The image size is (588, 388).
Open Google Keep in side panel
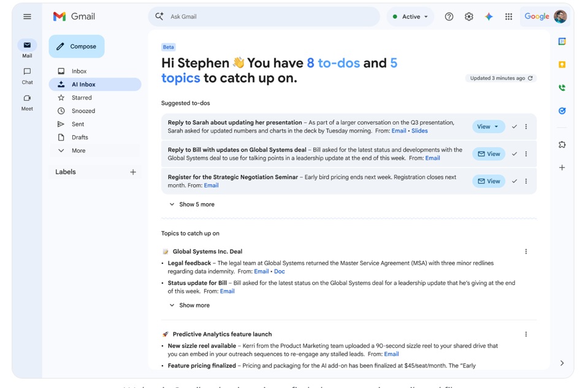coord(562,64)
